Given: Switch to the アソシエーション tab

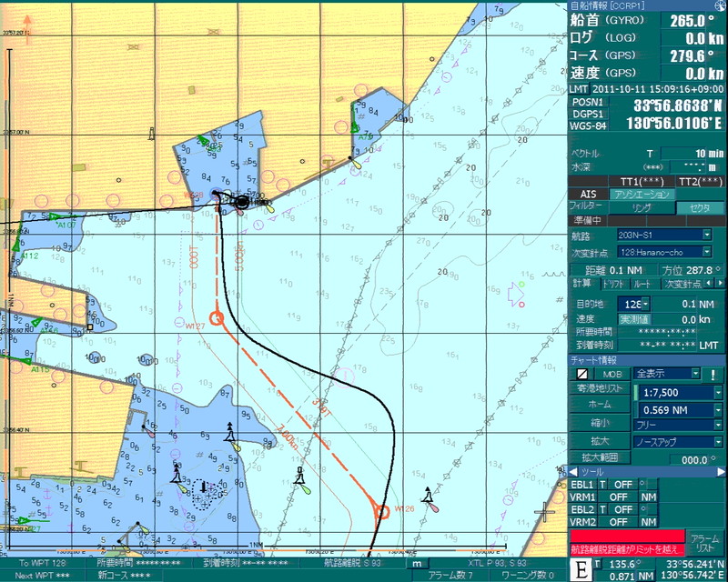Looking at the screenshot, I should click(x=641, y=194).
